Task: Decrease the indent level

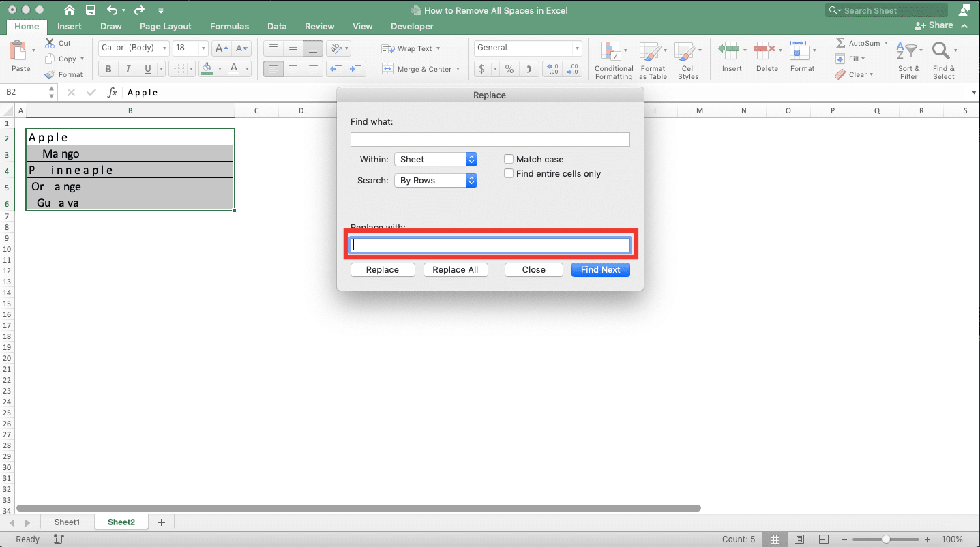Action: [336, 69]
